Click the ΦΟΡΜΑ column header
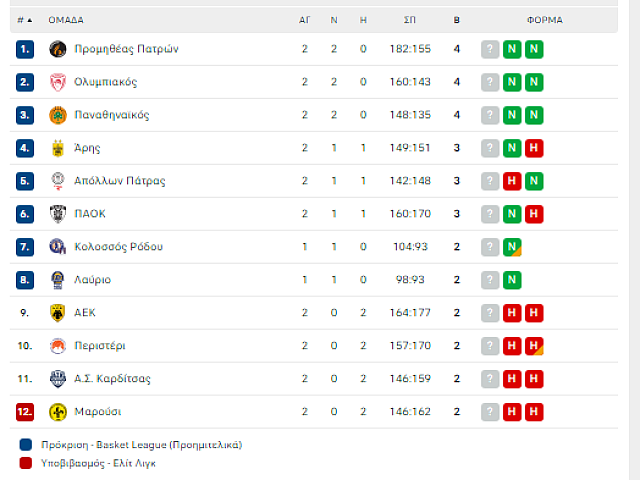 tap(544, 20)
